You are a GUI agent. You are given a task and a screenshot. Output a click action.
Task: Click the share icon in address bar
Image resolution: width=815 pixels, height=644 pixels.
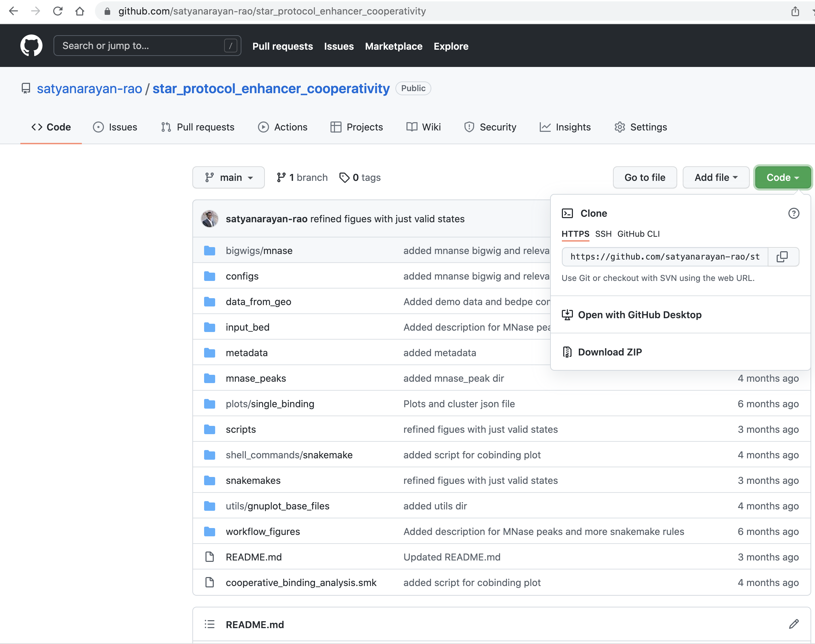tap(795, 11)
